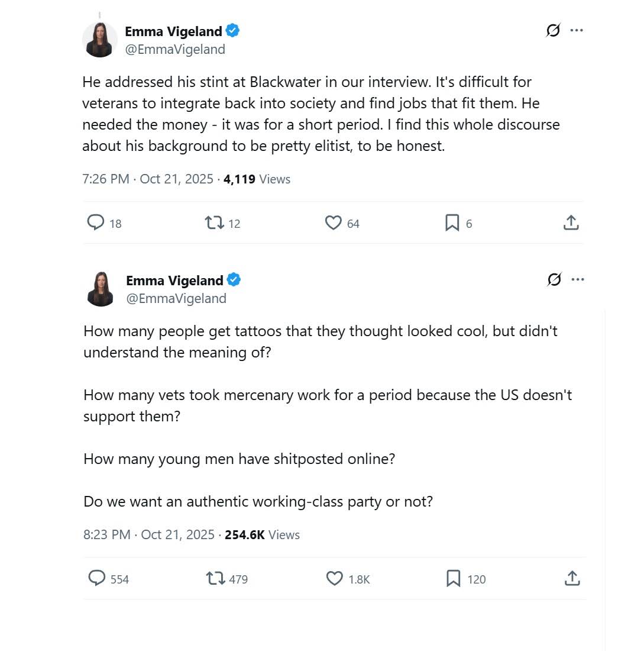Open the 8:23 PM Oct 21 timestamp
The image size is (644, 651).
[x=149, y=534]
